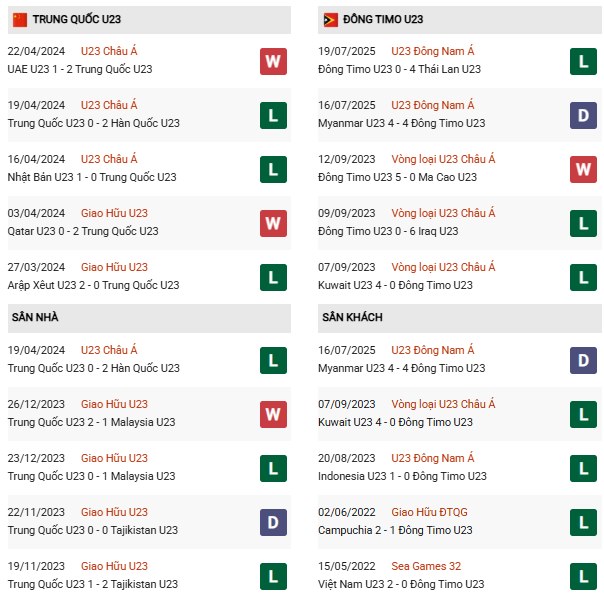Screen dimensions: 604x601
Task: Click the L badge for Việt Nam U23 match
Action: [584, 575]
